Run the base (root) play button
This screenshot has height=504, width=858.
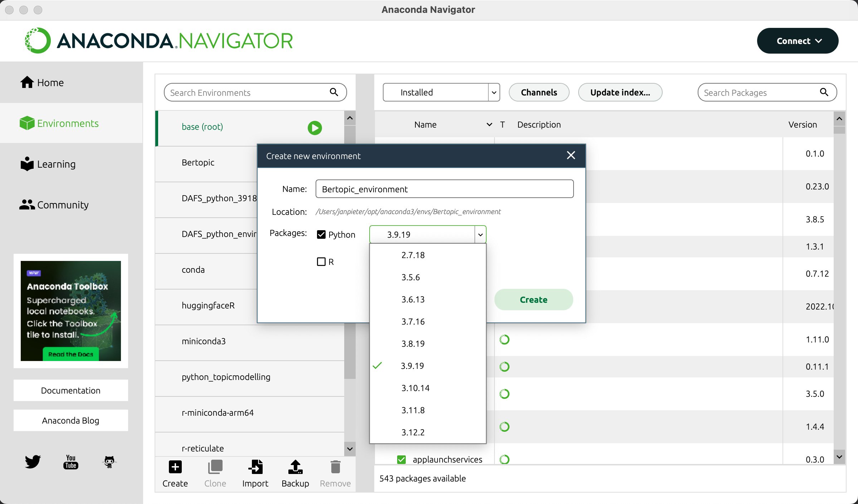click(315, 128)
